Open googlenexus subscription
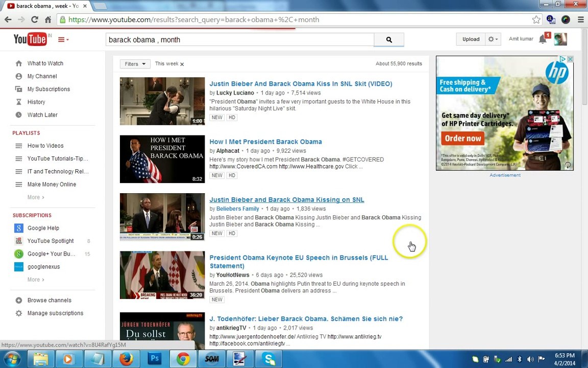This screenshot has height=368, width=588. [43, 267]
